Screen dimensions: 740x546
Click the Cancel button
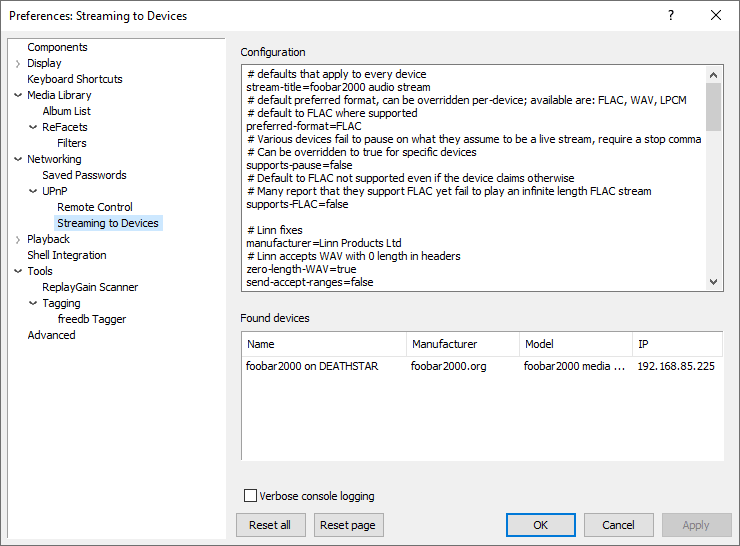618,525
